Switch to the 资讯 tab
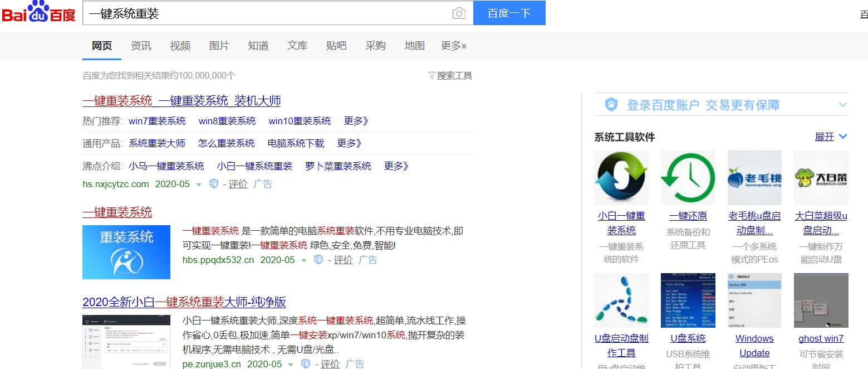Image resolution: width=868 pixels, height=369 pixels. [141, 46]
